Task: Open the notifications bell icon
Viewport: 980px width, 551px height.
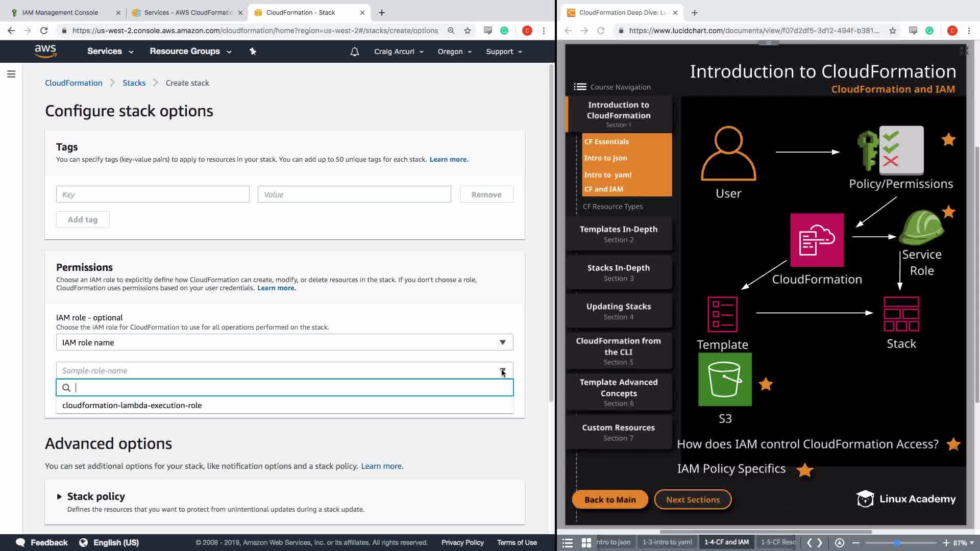Action: point(354,52)
